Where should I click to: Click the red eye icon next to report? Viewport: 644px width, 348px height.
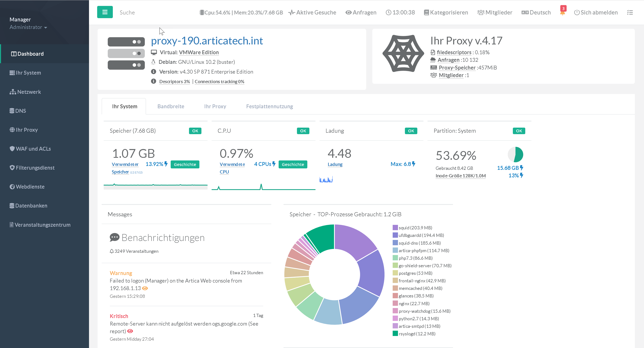coord(130,331)
